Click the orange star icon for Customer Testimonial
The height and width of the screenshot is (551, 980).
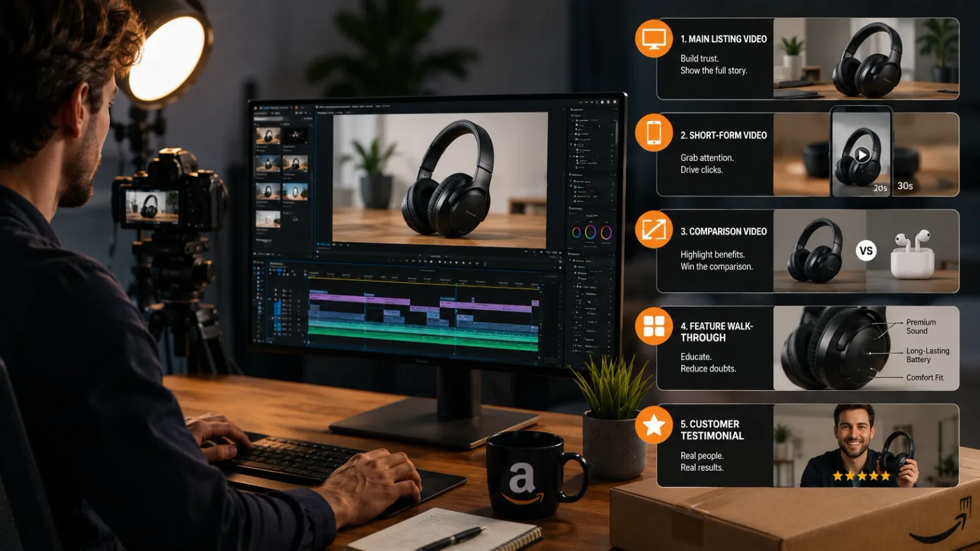pyautogui.click(x=654, y=424)
